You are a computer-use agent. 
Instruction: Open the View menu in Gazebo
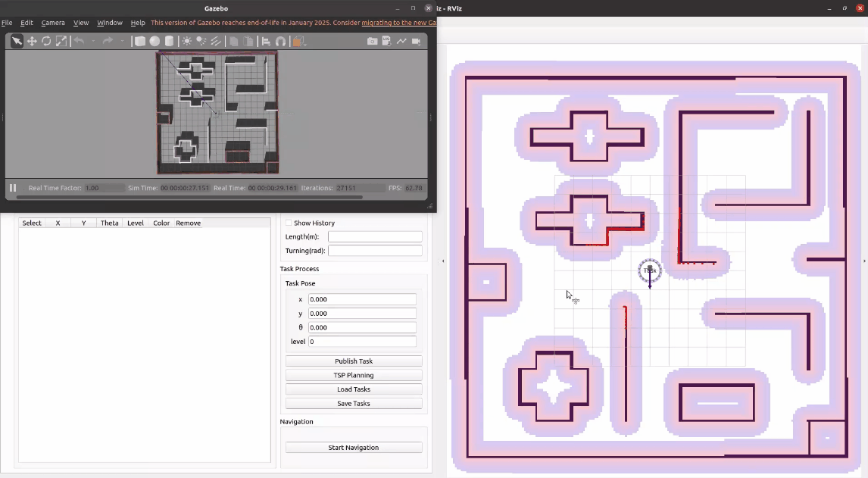coord(81,23)
